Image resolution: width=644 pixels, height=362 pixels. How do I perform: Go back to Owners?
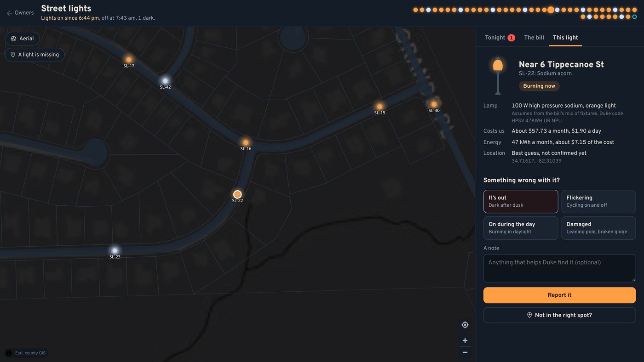(x=20, y=13)
